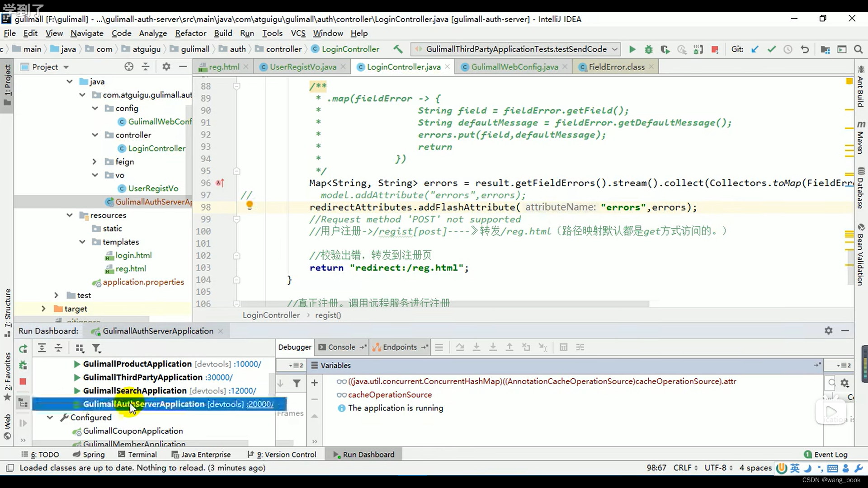Open application.properties in project tree
868x488 pixels.
(143, 282)
